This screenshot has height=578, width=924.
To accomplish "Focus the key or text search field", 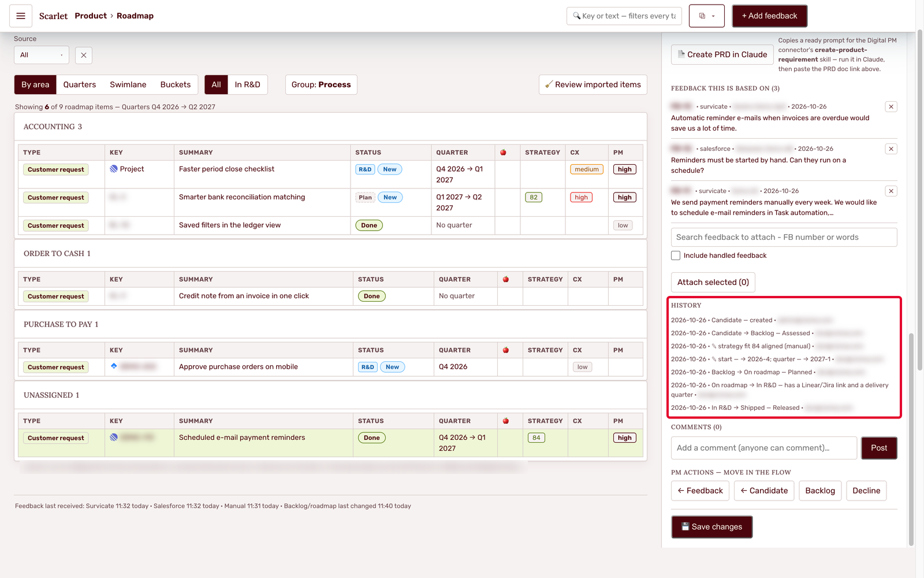I will click(x=624, y=16).
